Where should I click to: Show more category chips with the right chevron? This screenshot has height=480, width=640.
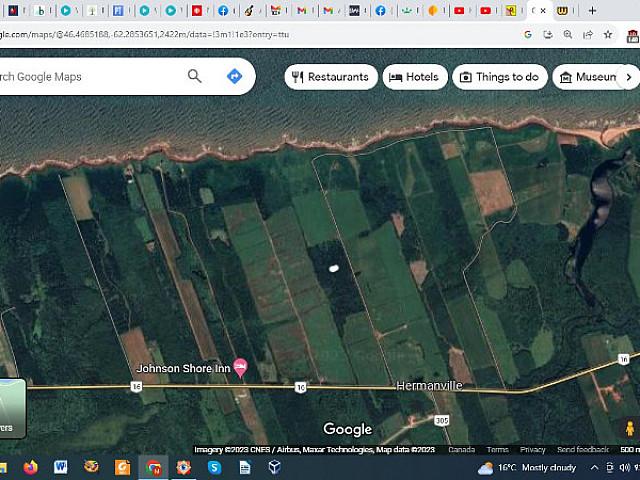[x=629, y=77]
